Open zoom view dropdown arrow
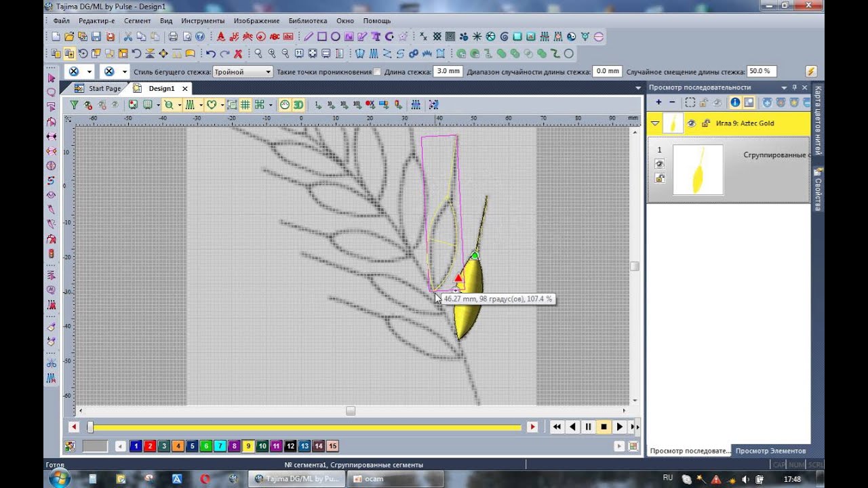Image resolution: width=868 pixels, height=488 pixels. click(x=179, y=105)
